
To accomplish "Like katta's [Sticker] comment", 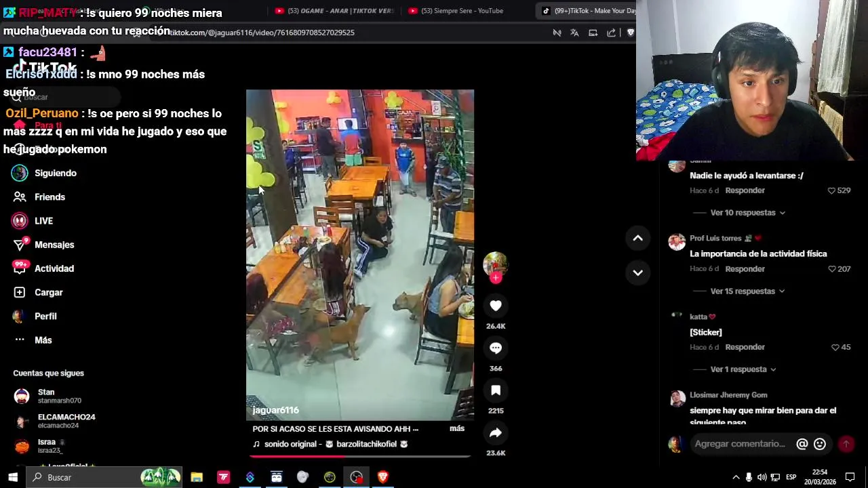I will tap(835, 347).
